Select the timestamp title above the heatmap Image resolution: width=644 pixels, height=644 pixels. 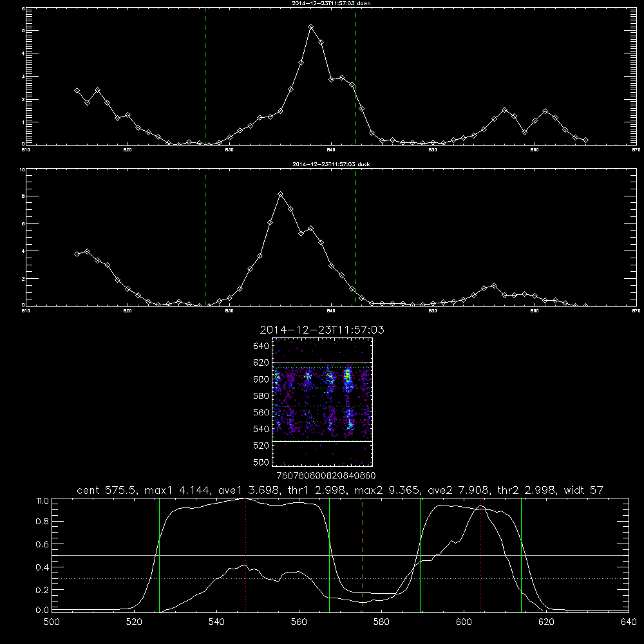click(322, 330)
